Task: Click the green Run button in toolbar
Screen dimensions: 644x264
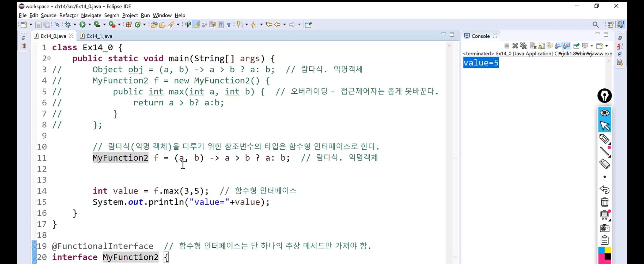Action: (x=82, y=24)
